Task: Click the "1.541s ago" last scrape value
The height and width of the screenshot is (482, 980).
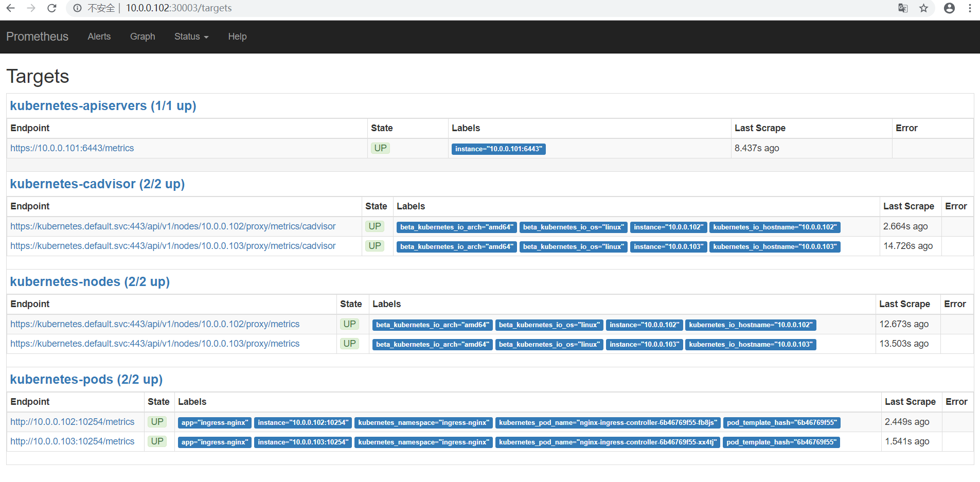Action: tap(907, 441)
